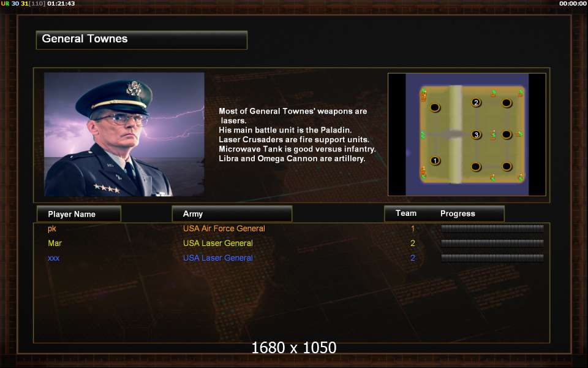Click the 01:21:43 timer readout
This screenshot has width=588, height=368.
[x=61, y=4]
